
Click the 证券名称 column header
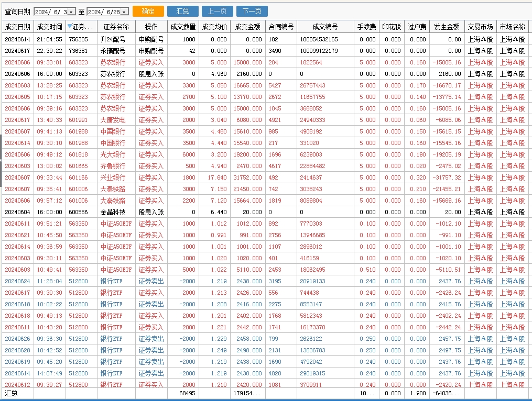coord(116,27)
